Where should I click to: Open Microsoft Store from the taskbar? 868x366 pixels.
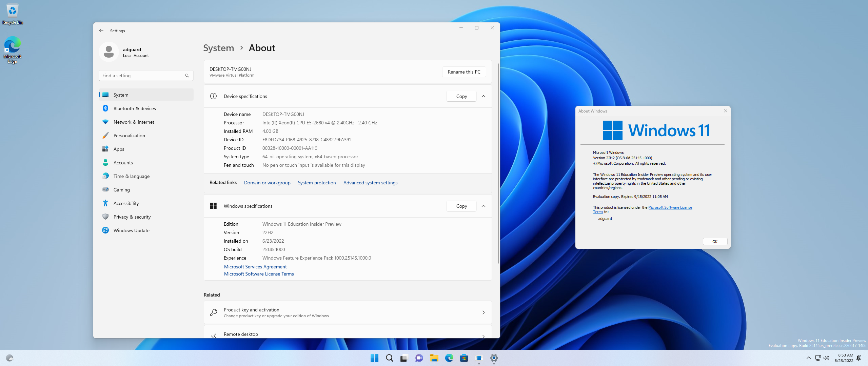coord(464,358)
